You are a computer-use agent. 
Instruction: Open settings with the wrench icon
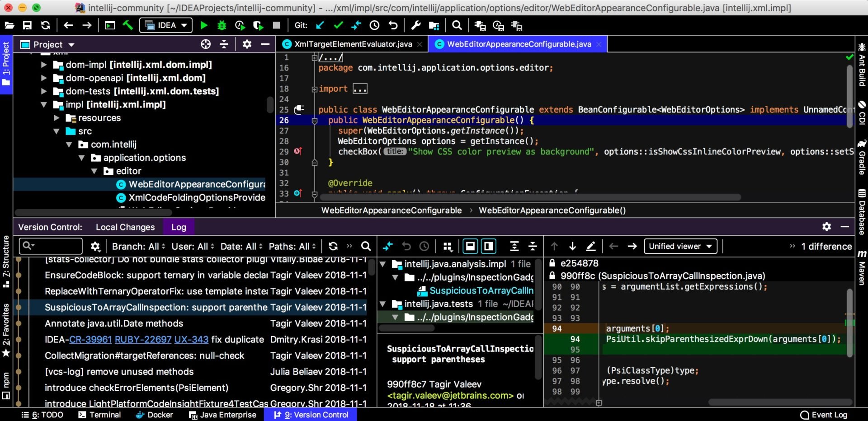415,26
